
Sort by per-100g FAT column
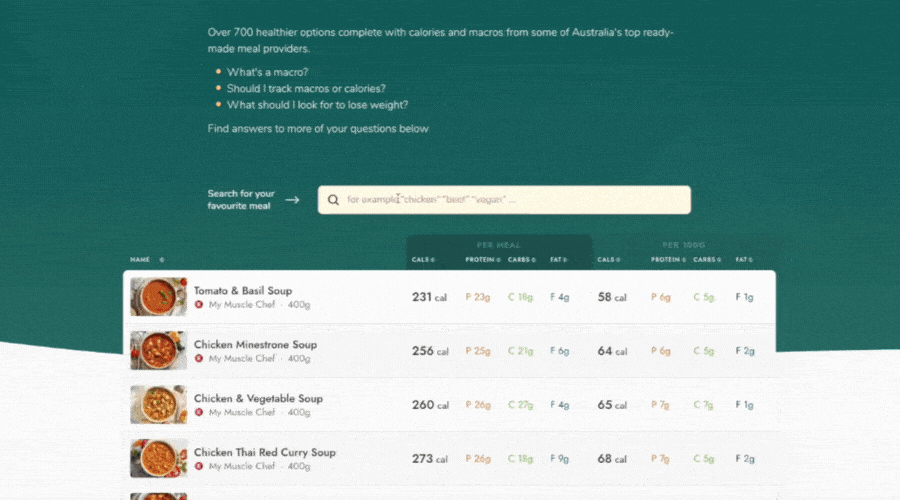(x=744, y=259)
